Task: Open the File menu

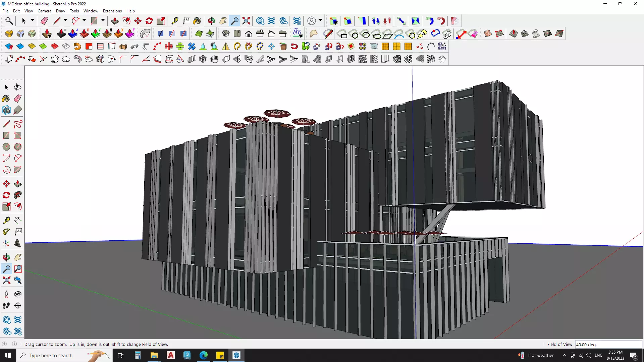Action: click(5, 11)
